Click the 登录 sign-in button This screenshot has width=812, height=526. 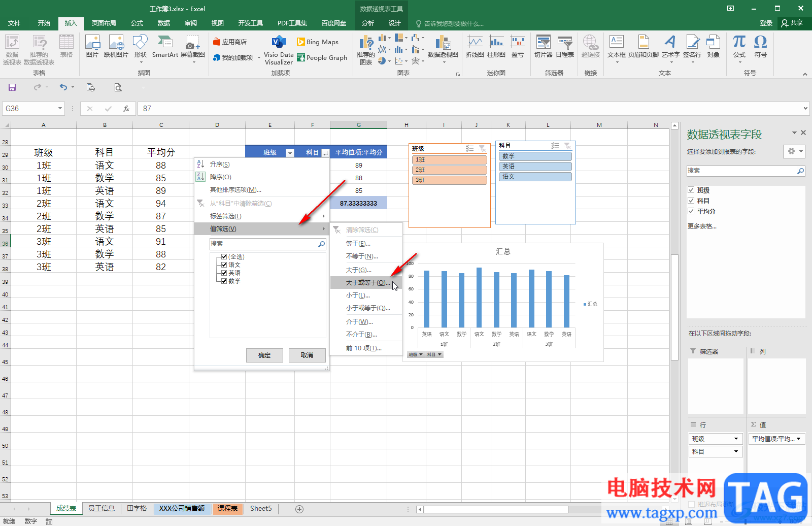[x=766, y=23]
